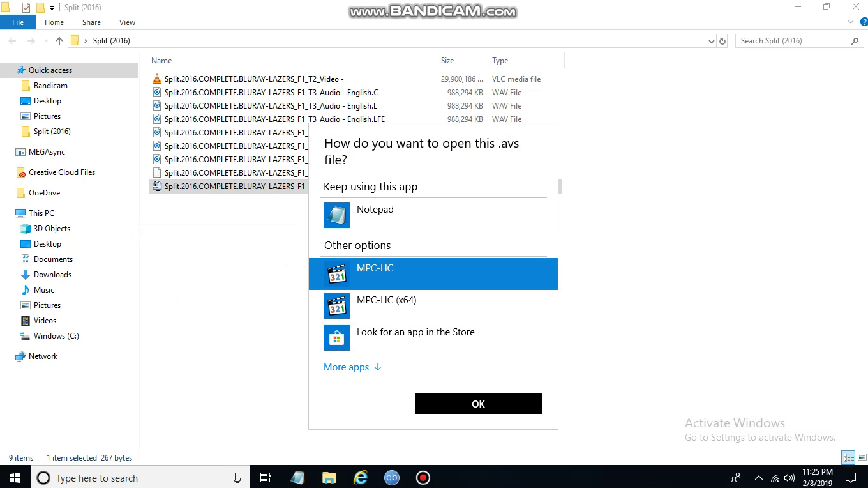Open Notepad from the taskbar
Viewport: 868px width, 488px height.
pyautogui.click(x=297, y=478)
